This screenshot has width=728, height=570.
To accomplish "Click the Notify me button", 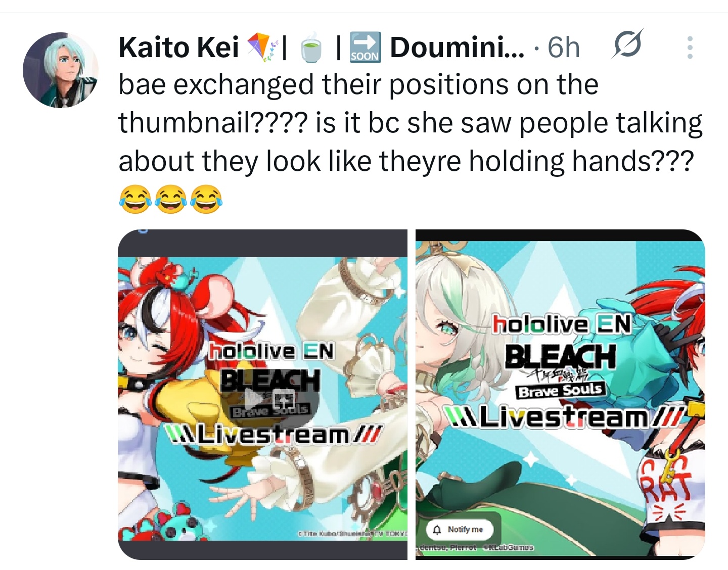I will click(x=460, y=530).
